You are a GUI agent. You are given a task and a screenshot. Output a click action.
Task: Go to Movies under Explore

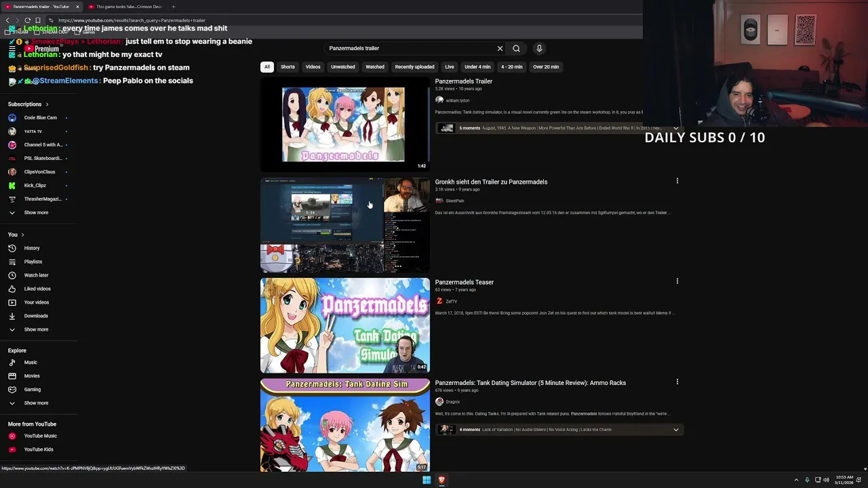[x=32, y=376]
